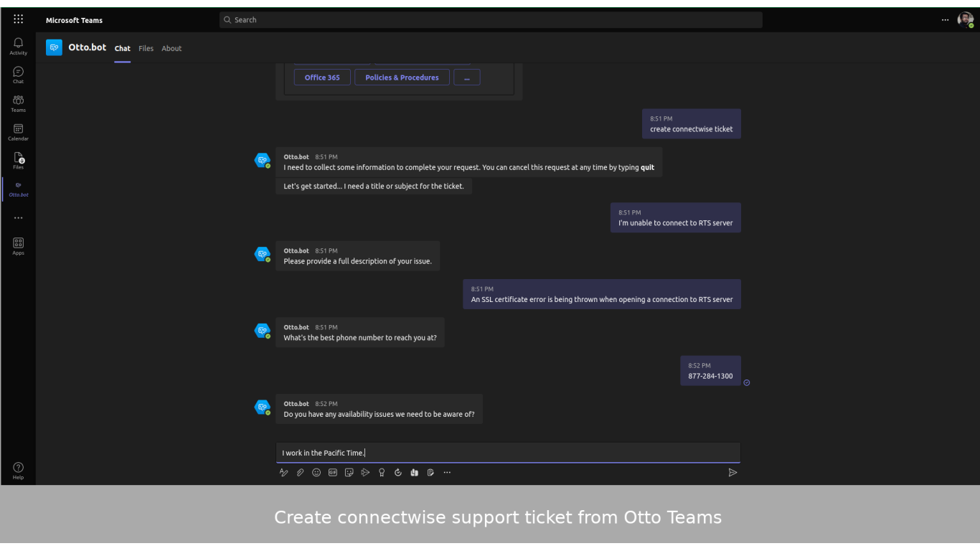Open Activity in the left rail
Screen dimensions: 980x551
18,46
